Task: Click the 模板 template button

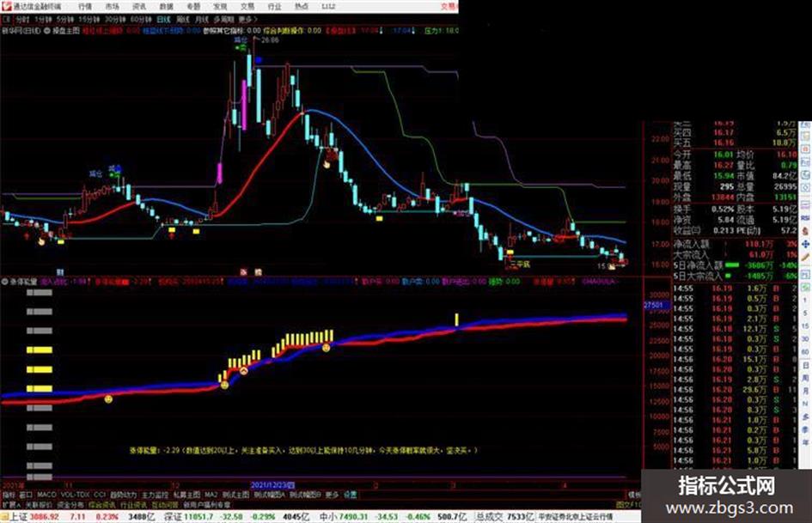Action: tap(634, 495)
